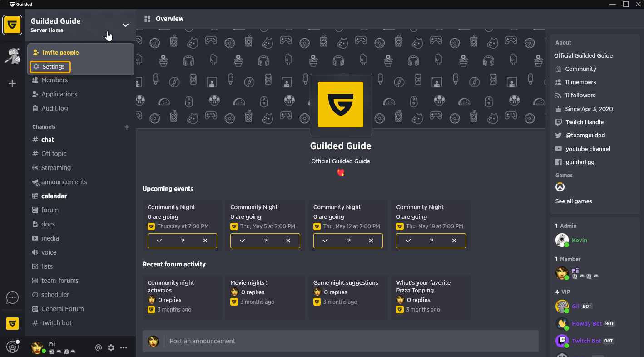Open Community night activities forum post
This screenshot has height=357, width=644.
point(182,297)
